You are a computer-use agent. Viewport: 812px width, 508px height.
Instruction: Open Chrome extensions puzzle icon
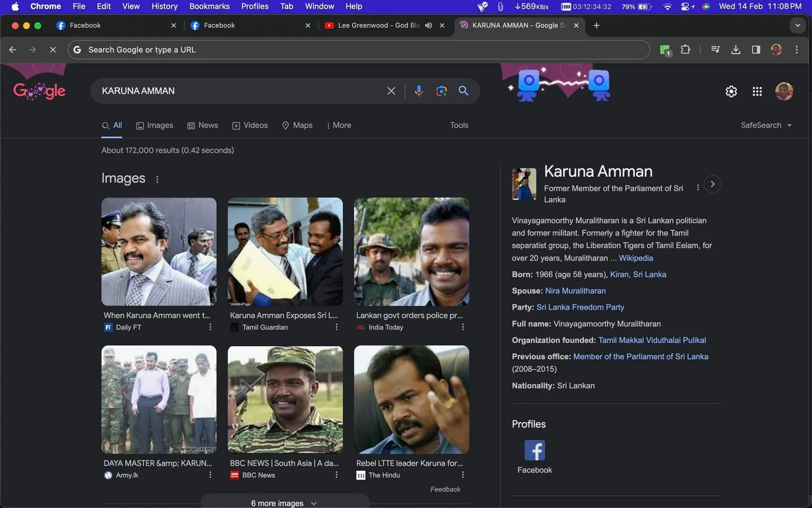click(x=685, y=50)
